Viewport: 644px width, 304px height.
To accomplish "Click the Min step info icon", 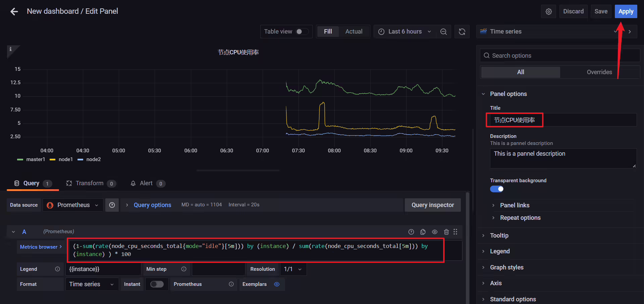I will point(184,269).
